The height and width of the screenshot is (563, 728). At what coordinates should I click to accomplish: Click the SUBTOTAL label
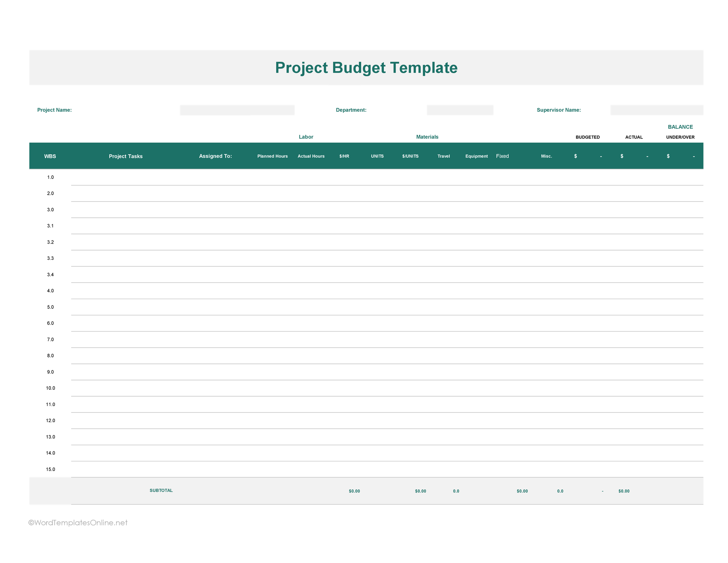(161, 491)
